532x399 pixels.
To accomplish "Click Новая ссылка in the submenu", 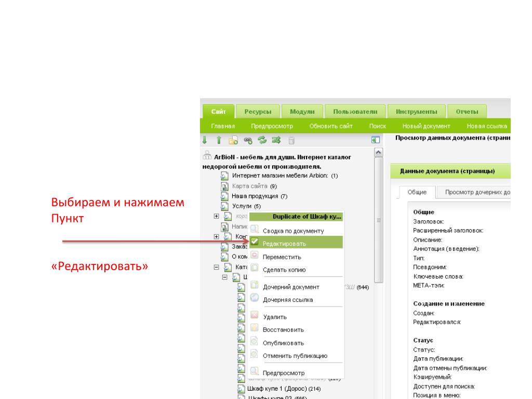I will pos(487,126).
